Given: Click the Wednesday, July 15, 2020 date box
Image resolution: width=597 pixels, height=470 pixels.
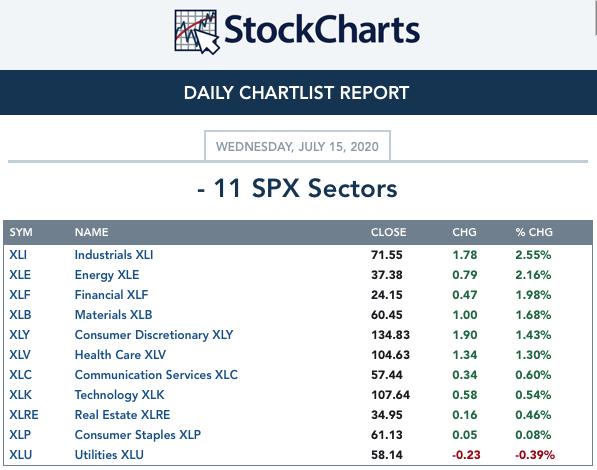Looking at the screenshot, I should tap(297, 146).
